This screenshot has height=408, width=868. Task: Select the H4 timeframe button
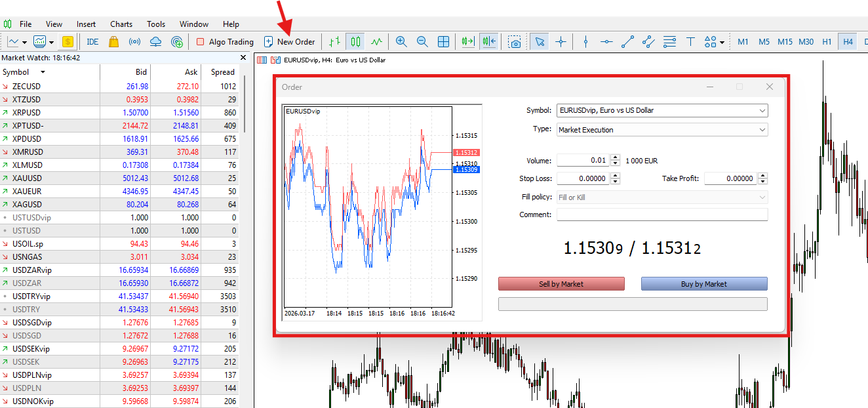tap(848, 41)
